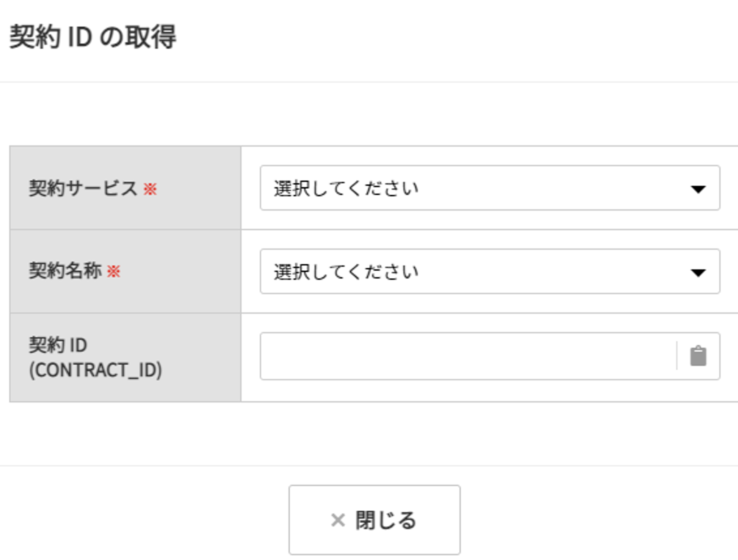Expand the 契約サービス select via its arrow
Viewport: 738px width, 560px height.
698,189
